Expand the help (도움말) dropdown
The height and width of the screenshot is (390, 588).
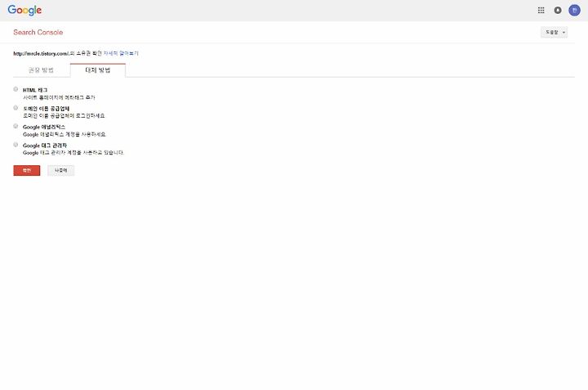(x=554, y=32)
